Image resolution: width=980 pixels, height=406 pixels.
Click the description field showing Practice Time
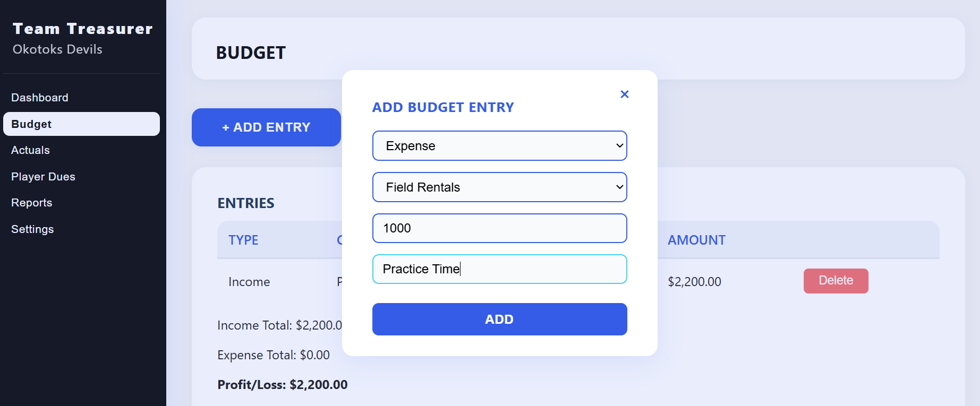[499, 269]
